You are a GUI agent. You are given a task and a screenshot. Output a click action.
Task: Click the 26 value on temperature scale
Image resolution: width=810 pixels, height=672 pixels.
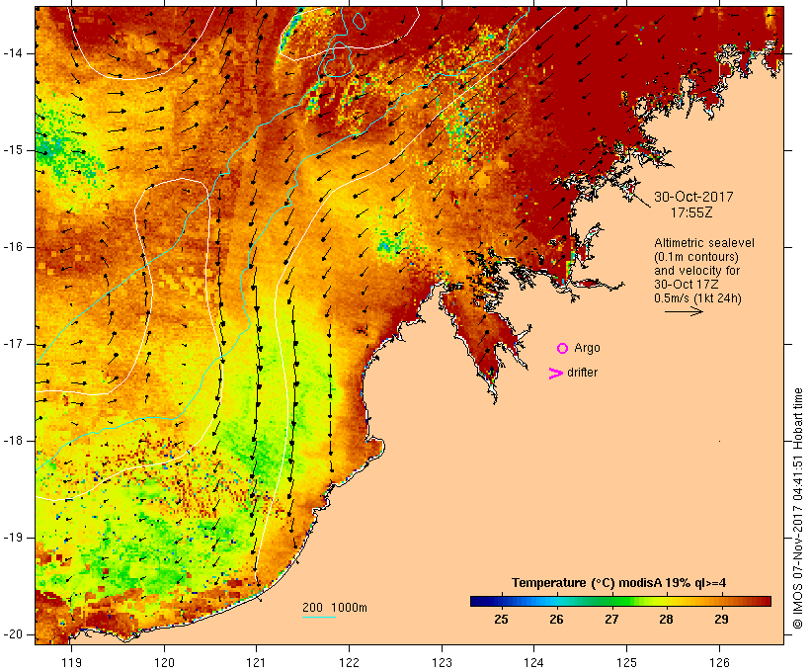[556, 620]
